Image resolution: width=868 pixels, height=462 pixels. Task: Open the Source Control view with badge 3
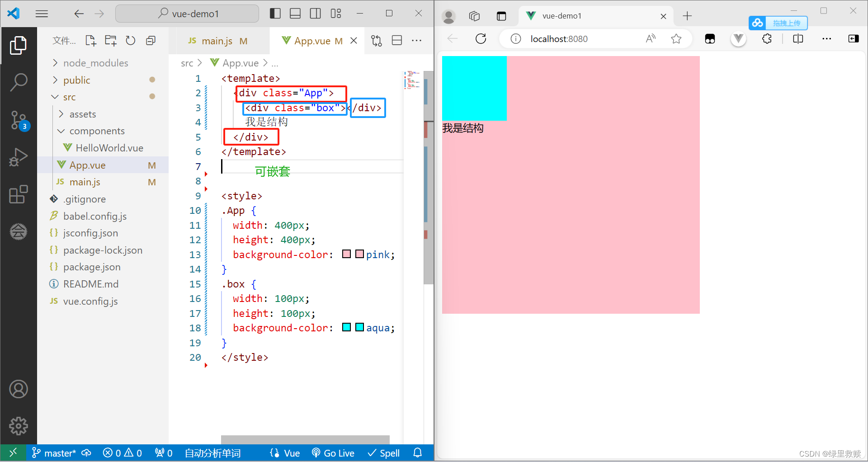(x=19, y=121)
